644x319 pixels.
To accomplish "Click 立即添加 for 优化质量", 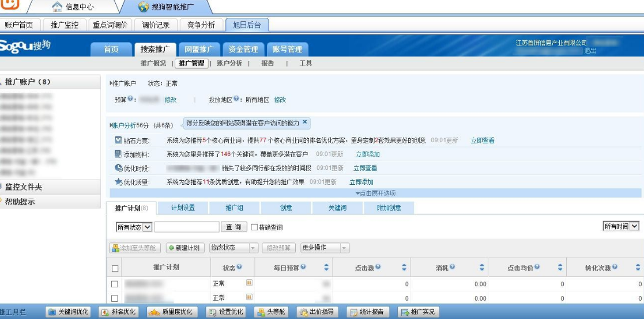I will point(361,182).
